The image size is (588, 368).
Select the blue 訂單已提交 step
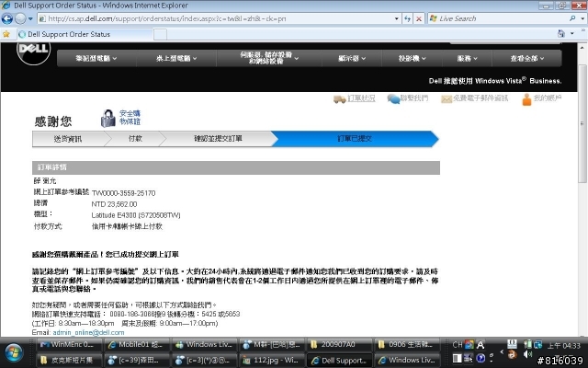pos(355,139)
